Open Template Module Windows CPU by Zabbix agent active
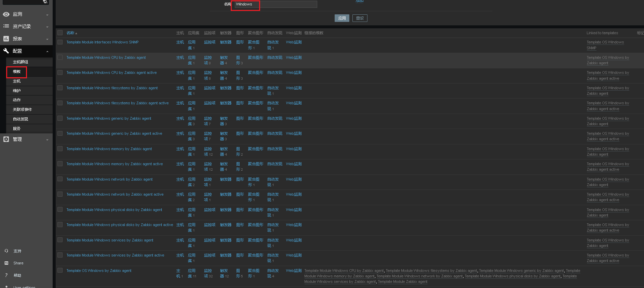Screen dimensions: 644x288 coord(111,73)
